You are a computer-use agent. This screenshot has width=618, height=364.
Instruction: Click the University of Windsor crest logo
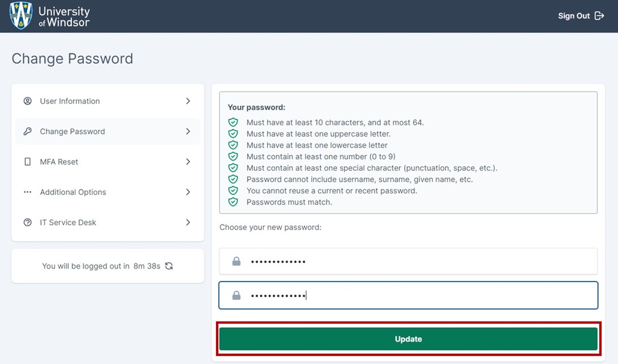tap(20, 15)
